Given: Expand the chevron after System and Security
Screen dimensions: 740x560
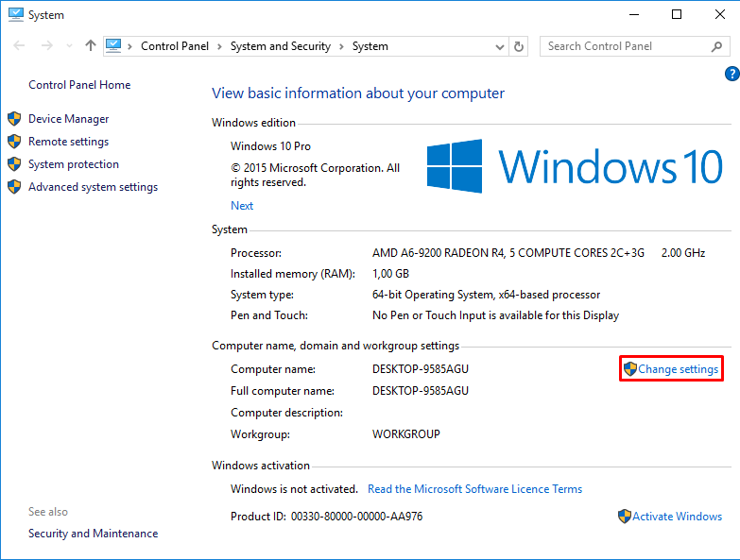Looking at the screenshot, I should coord(342,46).
